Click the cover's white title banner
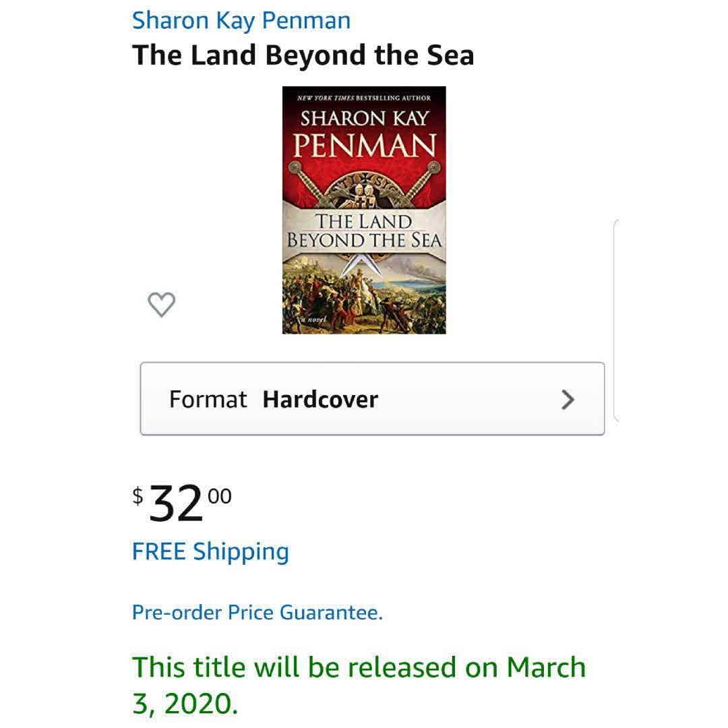Screen dimensions: 728x728 pos(364,230)
